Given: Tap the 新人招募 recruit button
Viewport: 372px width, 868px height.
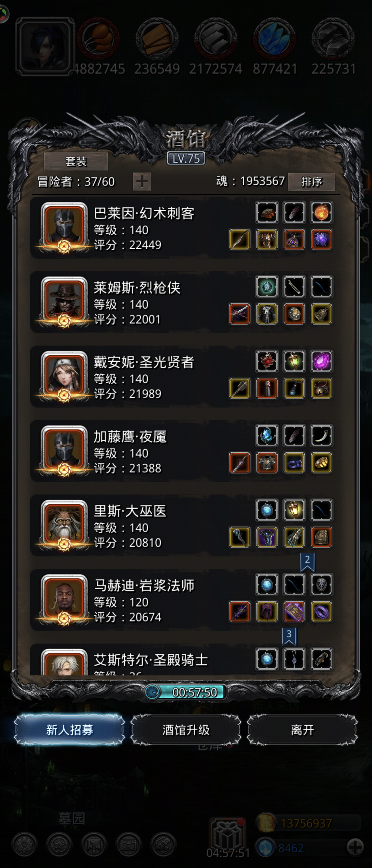Looking at the screenshot, I should point(69,730).
